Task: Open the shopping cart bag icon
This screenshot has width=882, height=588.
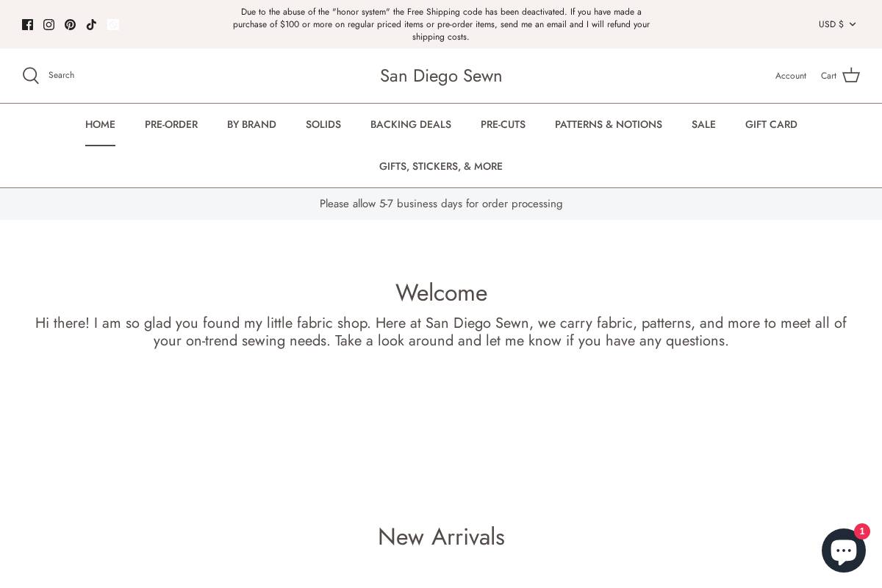Action: (x=850, y=76)
